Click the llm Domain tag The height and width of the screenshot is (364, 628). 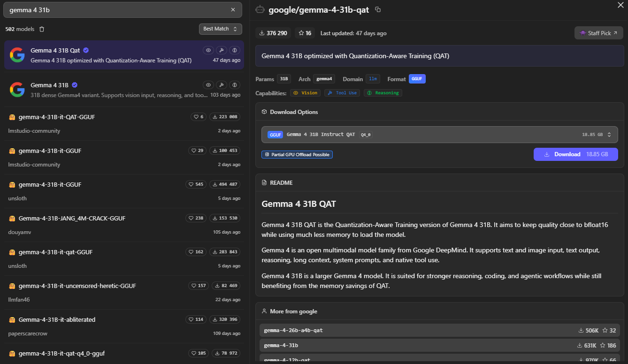373,79
